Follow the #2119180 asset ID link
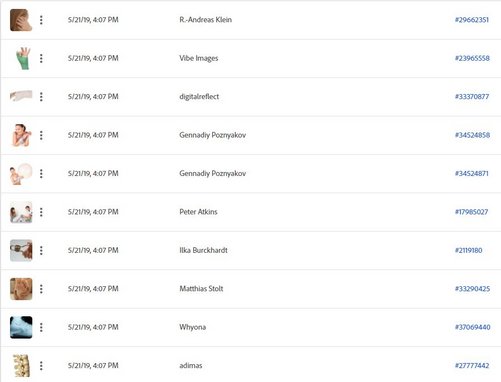Viewport: 501px width, 382px height. pyautogui.click(x=468, y=250)
